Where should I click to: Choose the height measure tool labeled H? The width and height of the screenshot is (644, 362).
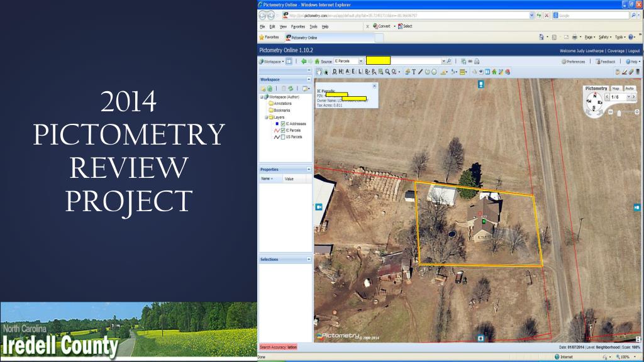pyautogui.click(x=341, y=72)
